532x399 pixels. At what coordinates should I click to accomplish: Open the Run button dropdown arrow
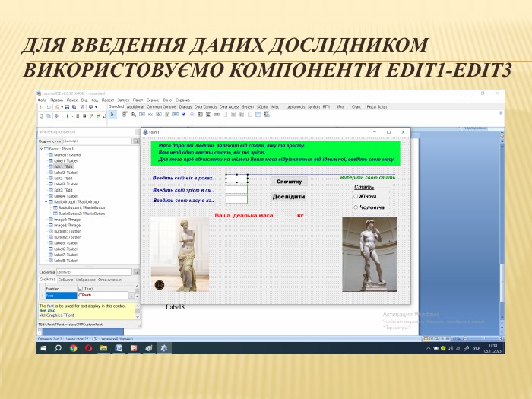tap(72, 116)
